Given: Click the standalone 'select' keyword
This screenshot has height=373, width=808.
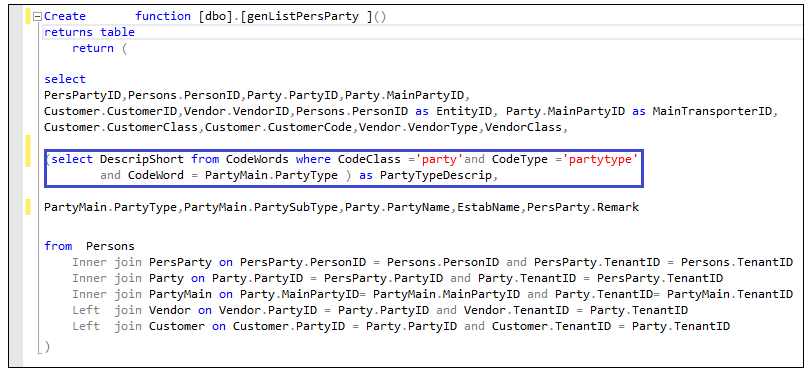Looking at the screenshot, I should (65, 79).
